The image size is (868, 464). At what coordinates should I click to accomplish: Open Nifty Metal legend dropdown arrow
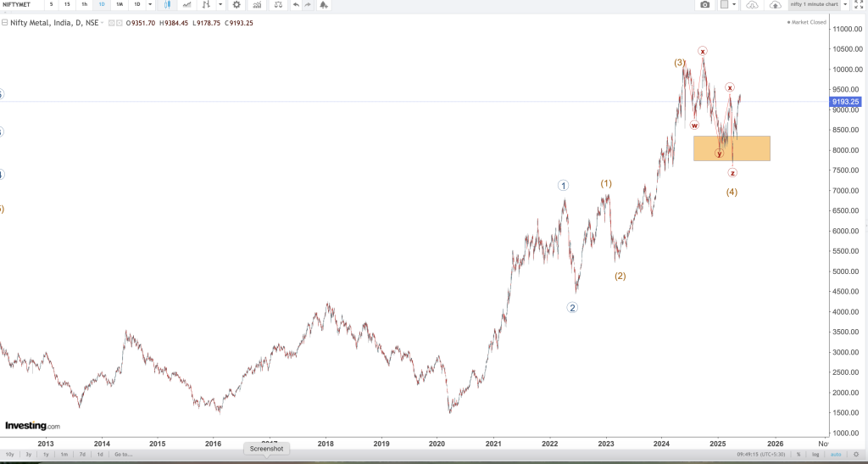coord(102,23)
